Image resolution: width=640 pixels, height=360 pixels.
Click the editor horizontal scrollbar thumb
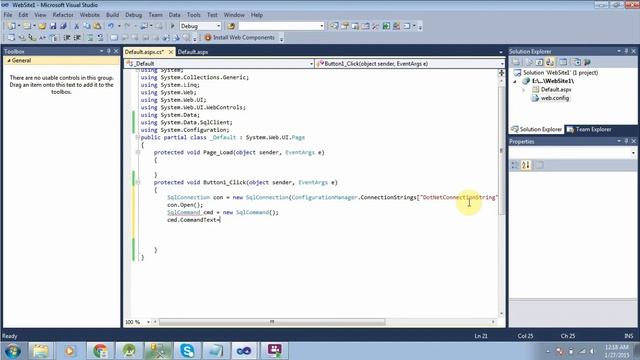272,322
